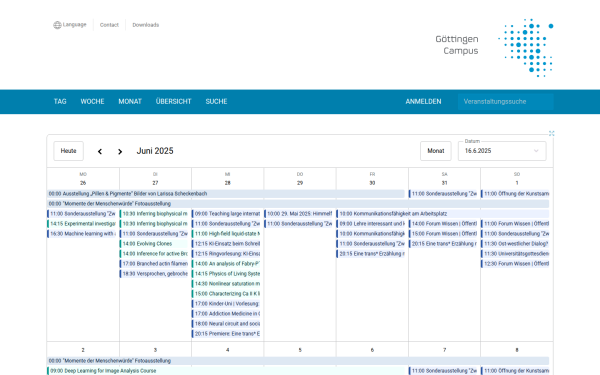The image size is (600, 375).
Task: Open 10:00 Kommunikationsfähigkeit am Arbeitsplatz event
Action: point(443,214)
